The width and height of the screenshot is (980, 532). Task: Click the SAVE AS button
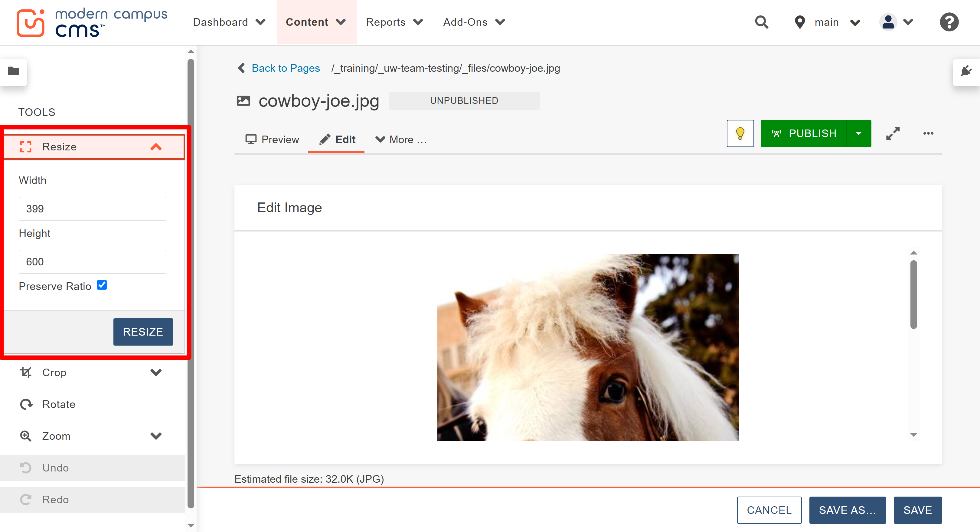click(x=848, y=510)
